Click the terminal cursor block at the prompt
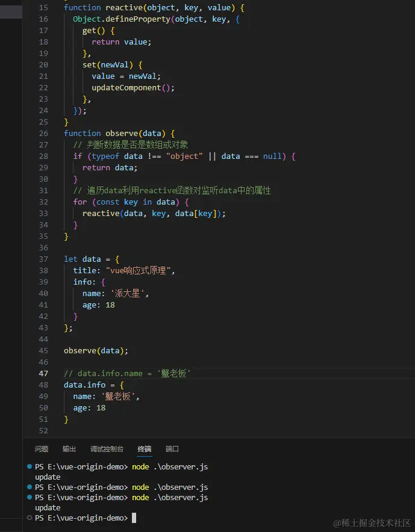Screen dimensions: 415x532 pyautogui.click(x=134, y=518)
